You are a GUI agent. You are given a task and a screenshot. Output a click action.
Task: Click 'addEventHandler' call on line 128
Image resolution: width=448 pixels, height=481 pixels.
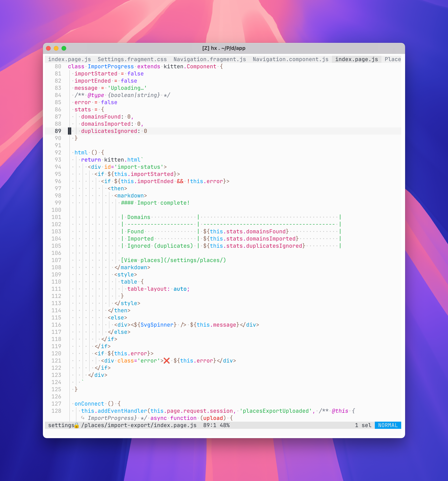tap(122, 411)
